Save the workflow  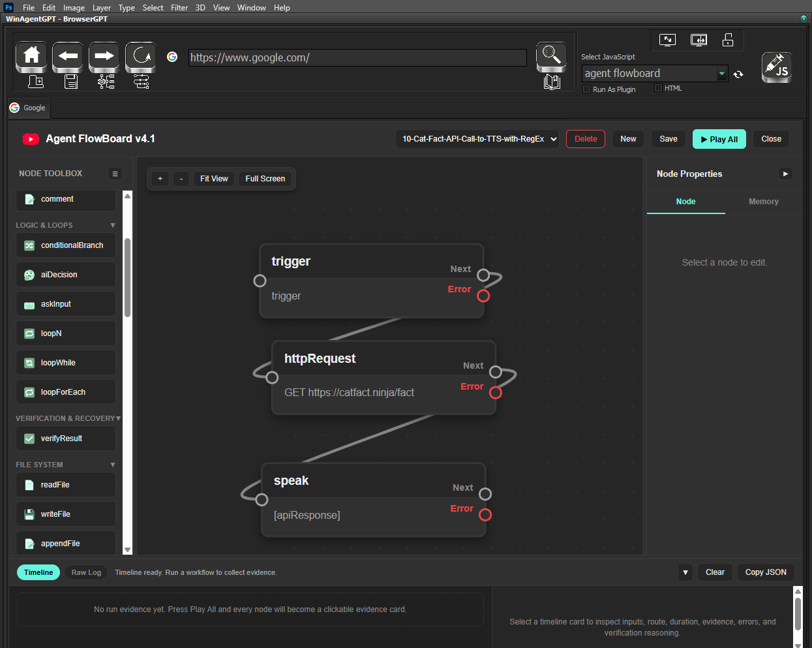pyautogui.click(x=669, y=139)
